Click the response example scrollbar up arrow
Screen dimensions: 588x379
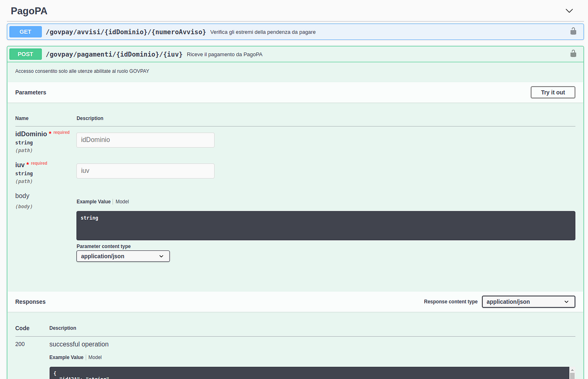[572, 370]
